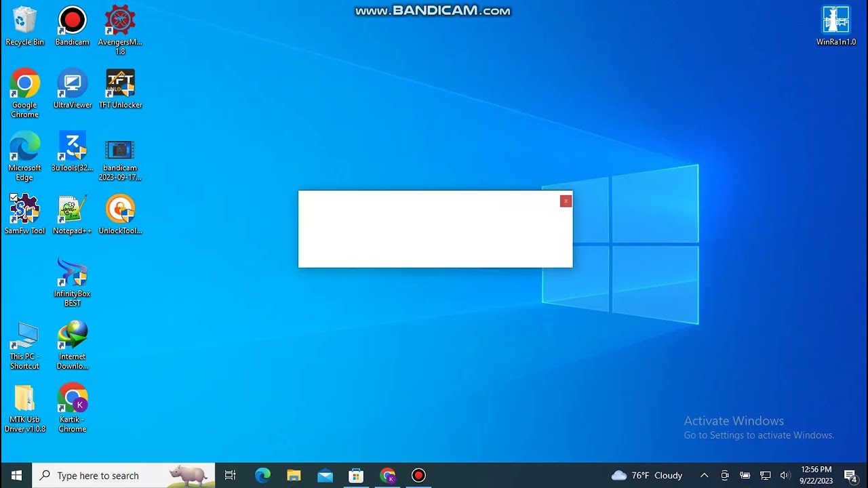Open the Mail app on the taskbar
The image size is (868, 488).
pos(325,475)
